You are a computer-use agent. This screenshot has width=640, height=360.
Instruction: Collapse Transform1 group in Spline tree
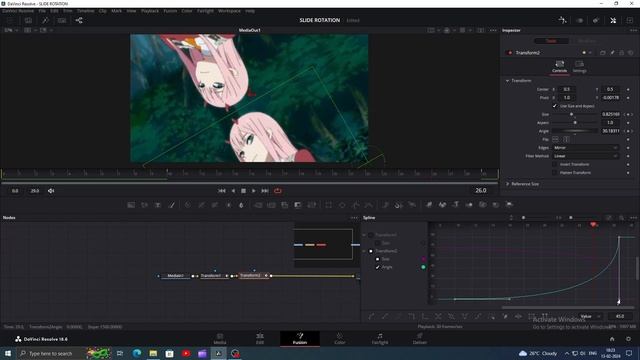click(x=364, y=235)
